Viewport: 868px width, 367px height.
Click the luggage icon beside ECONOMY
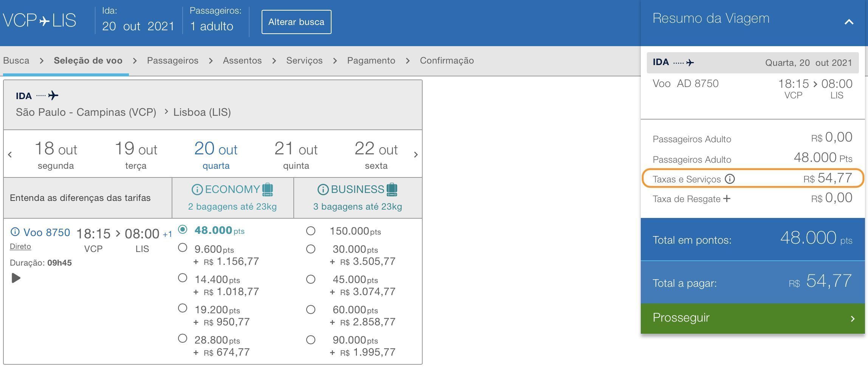pyautogui.click(x=268, y=189)
